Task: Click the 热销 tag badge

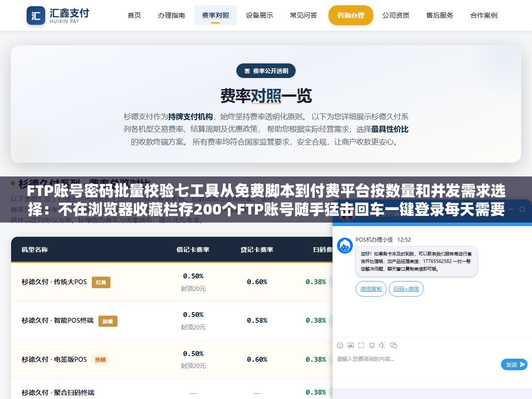Action: pyautogui.click(x=101, y=360)
